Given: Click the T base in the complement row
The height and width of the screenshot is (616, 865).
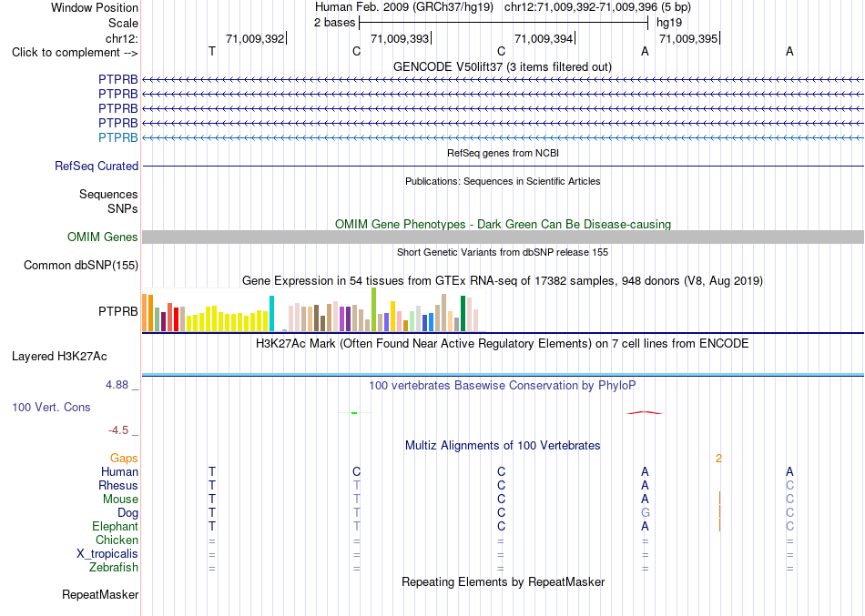Looking at the screenshot, I should 212,51.
